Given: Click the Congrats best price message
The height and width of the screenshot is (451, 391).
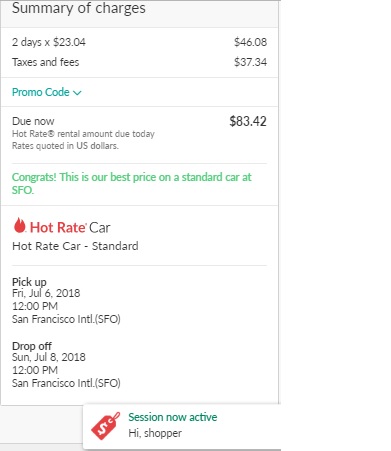Looking at the screenshot, I should coord(132,183).
